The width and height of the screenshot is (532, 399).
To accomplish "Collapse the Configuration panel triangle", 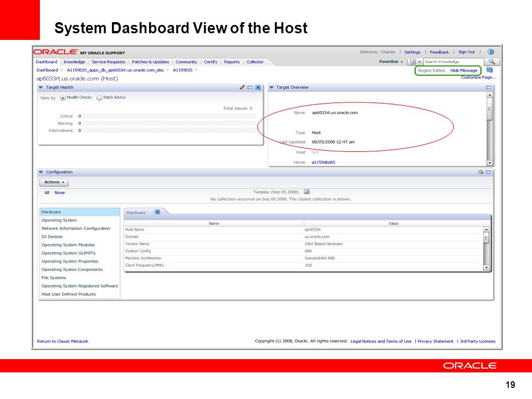I will click(x=40, y=172).
